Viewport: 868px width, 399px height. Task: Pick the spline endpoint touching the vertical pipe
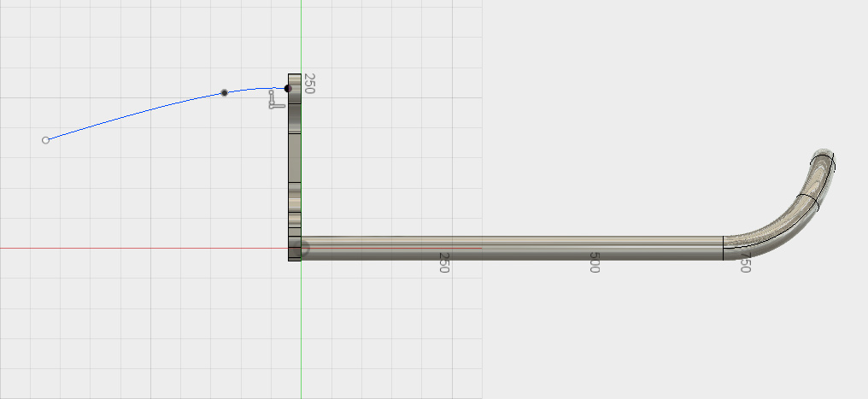tap(288, 88)
